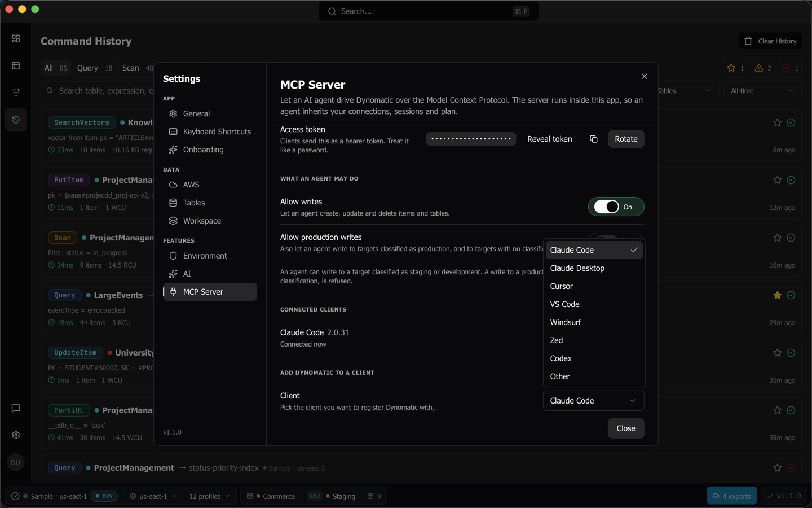
Task: Open the Tables filter dropdown
Action: 684,91
